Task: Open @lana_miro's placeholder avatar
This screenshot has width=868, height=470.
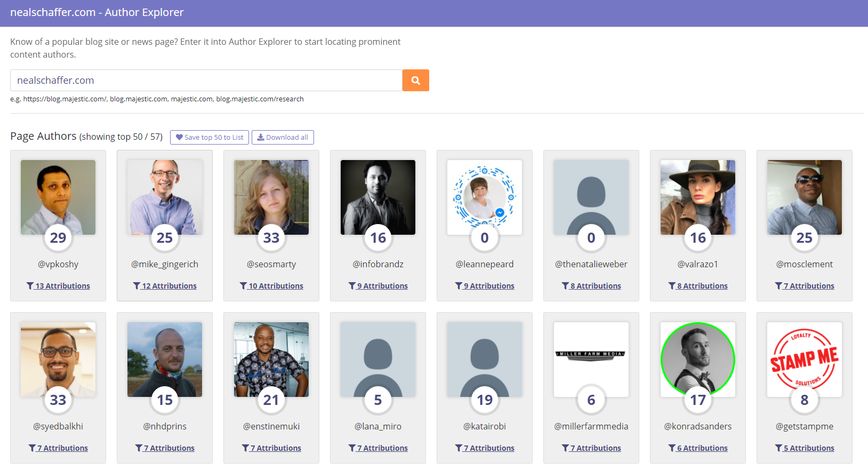Action: pos(378,360)
